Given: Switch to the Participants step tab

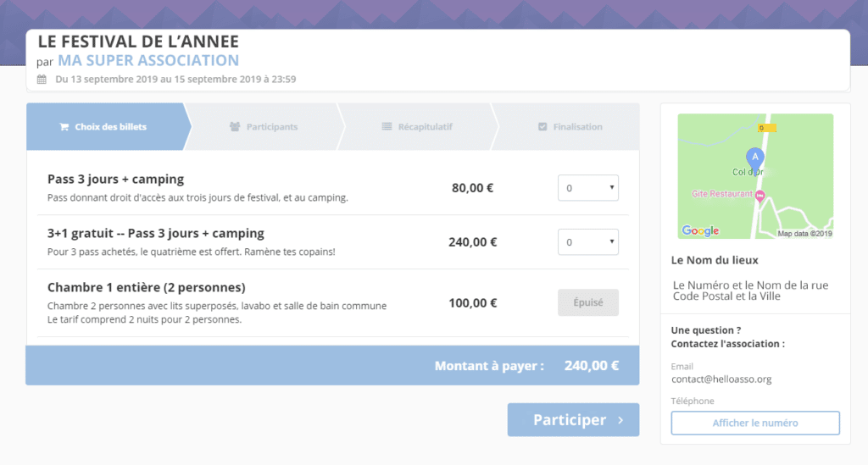Looking at the screenshot, I should (264, 126).
